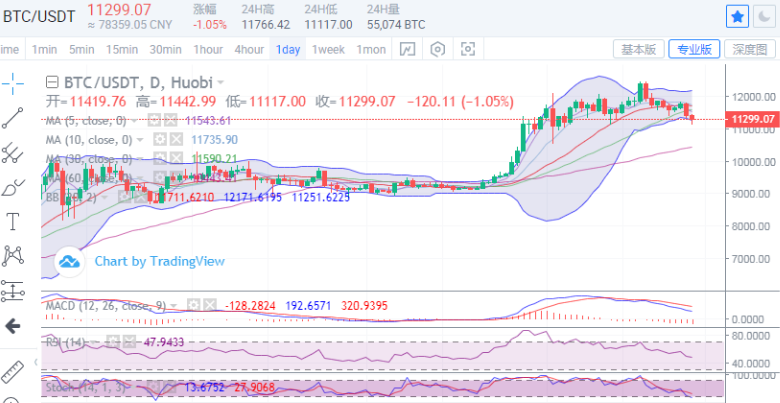The image size is (780, 403).
Task: Select the crosshair cursor tool
Action: click(12, 83)
